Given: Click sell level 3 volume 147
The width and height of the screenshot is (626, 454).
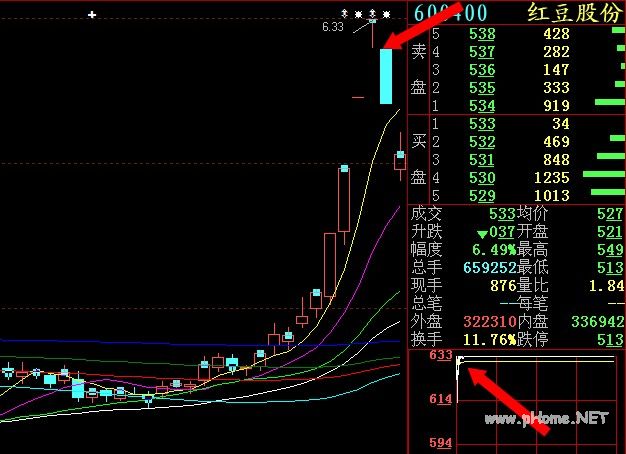Looking at the screenshot, I should pyautogui.click(x=556, y=70).
